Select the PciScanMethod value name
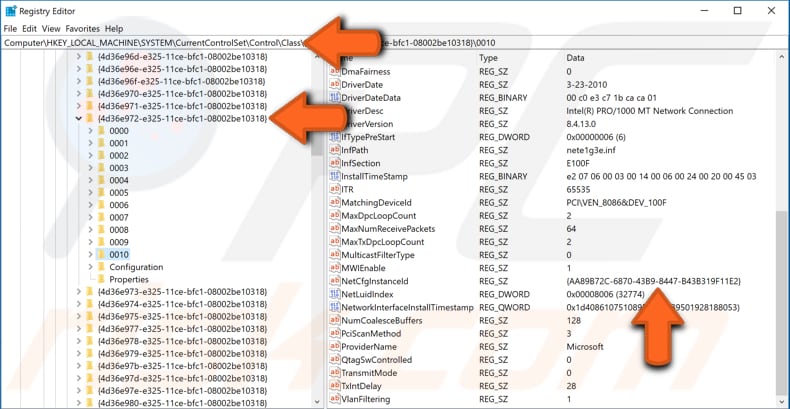790x409 pixels. click(371, 333)
